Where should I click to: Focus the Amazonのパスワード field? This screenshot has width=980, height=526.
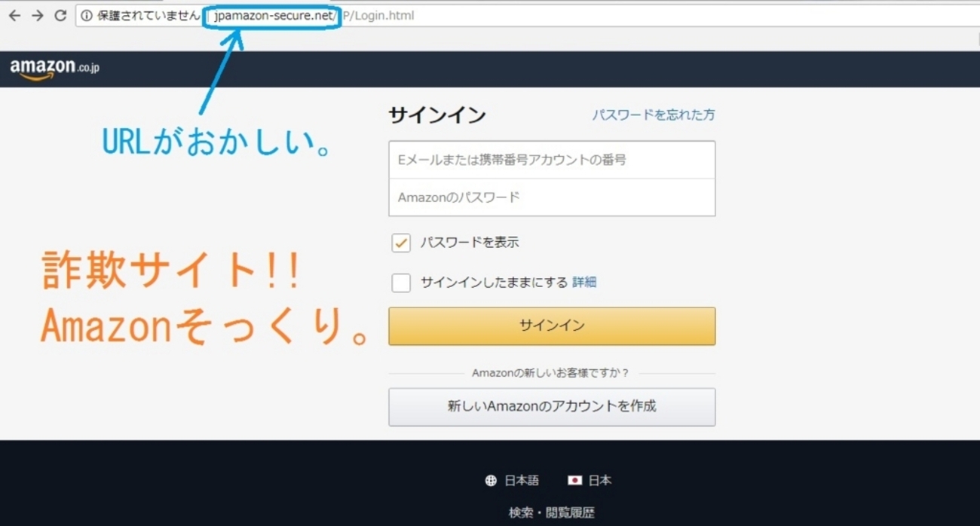tap(552, 197)
